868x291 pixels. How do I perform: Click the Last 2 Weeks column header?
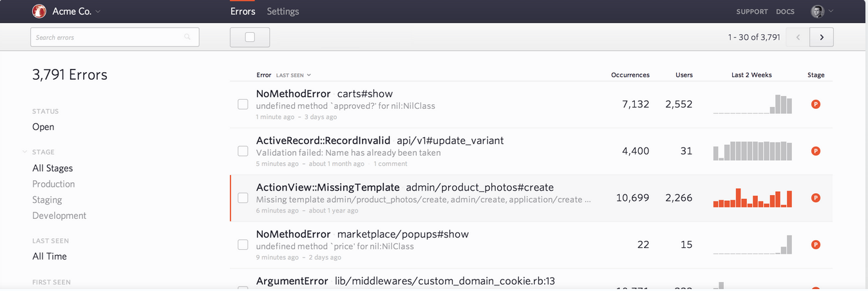pos(751,75)
